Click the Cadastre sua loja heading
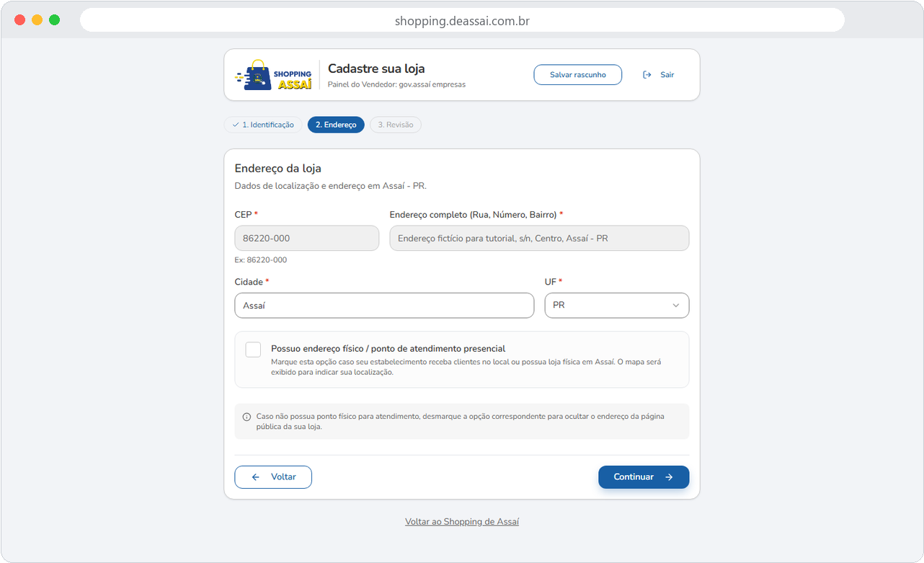This screenshot has width=924, height=563. pyautogui.click(x=376, y=68)
